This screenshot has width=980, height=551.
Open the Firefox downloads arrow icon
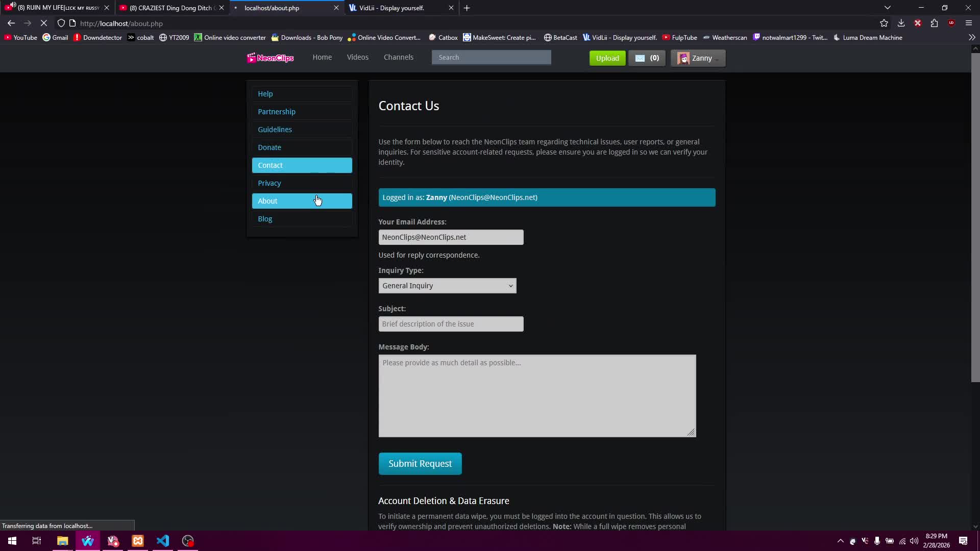coord(901,23)
